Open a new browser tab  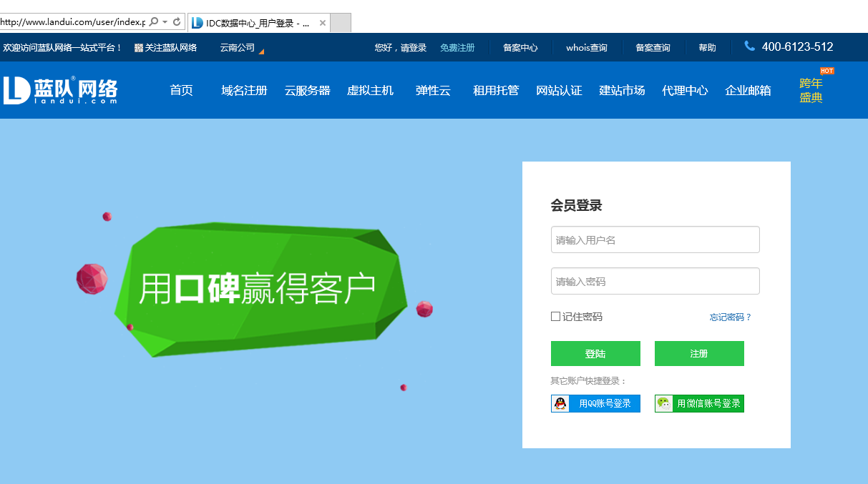(x=341, y=22)
